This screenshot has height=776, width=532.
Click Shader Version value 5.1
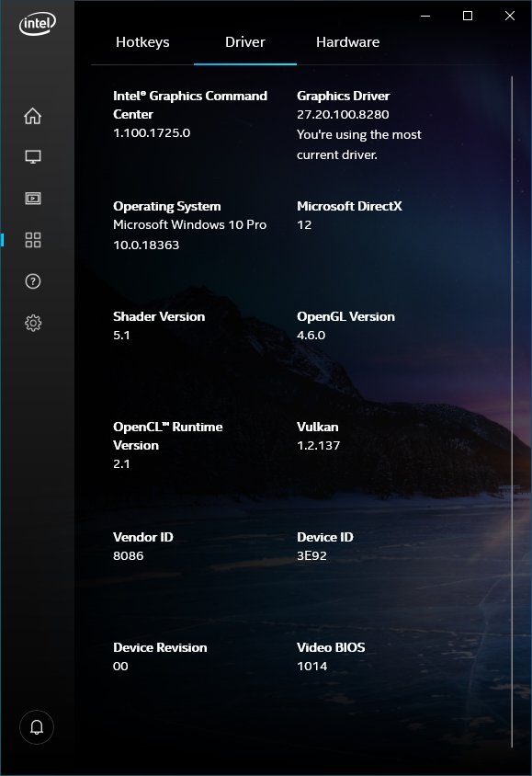[x=121, y=335]
